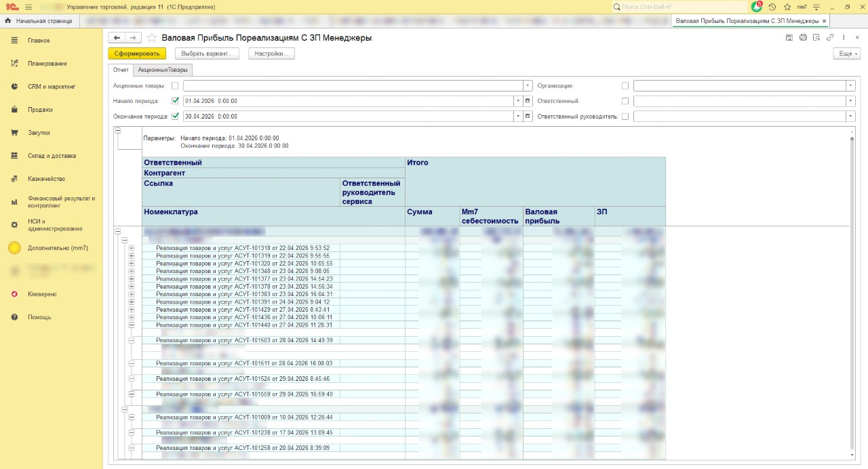
Task: Go forward with the right arrow button
Action: [x=134, y=38]
